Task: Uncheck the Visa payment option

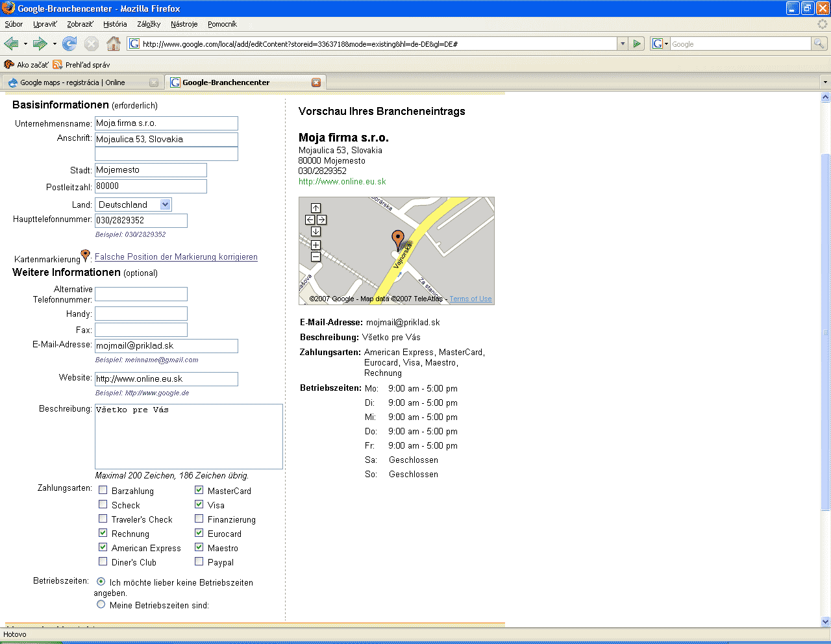Action: 199,504
